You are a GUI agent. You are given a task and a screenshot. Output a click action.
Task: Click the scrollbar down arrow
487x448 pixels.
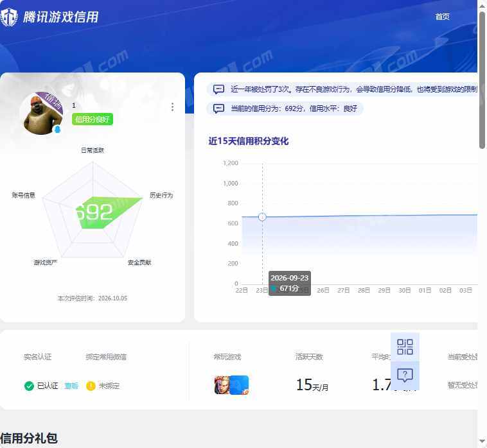483,441
